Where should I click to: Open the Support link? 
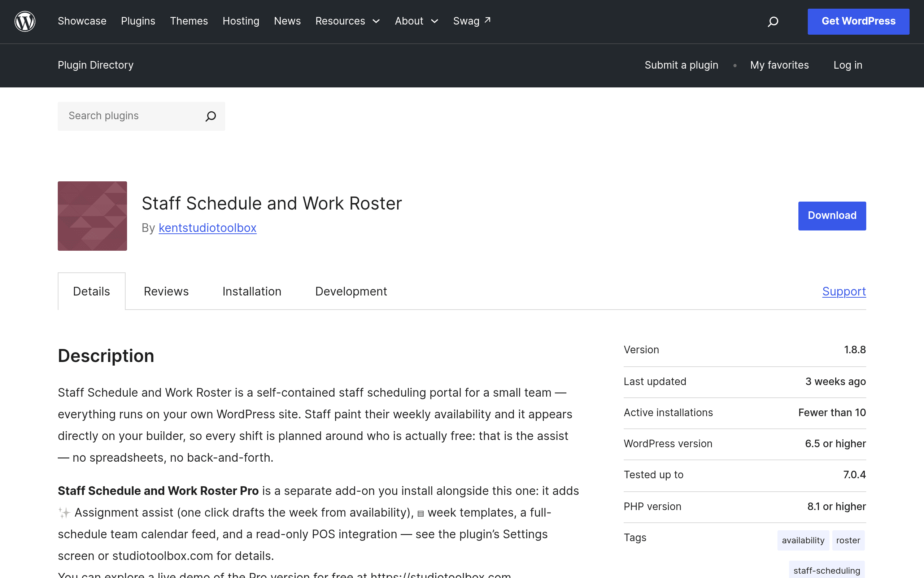[844, 291]
